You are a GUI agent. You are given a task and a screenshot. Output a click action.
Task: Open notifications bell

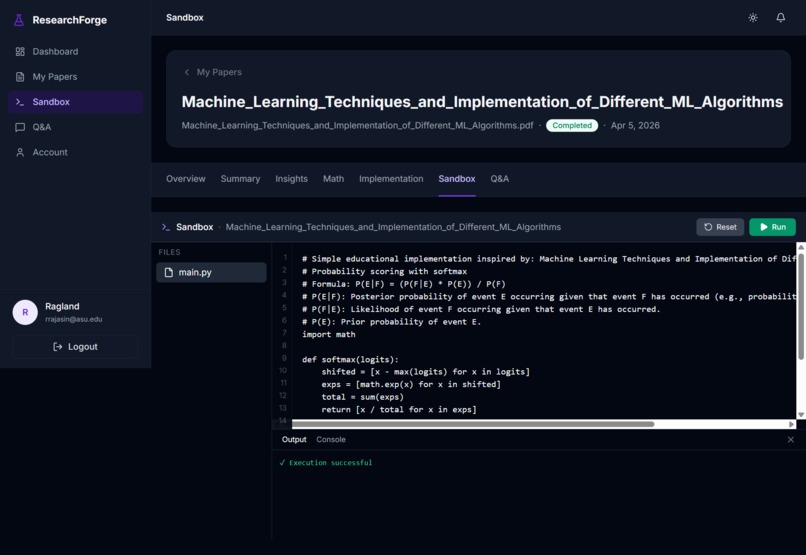[781, 17]
